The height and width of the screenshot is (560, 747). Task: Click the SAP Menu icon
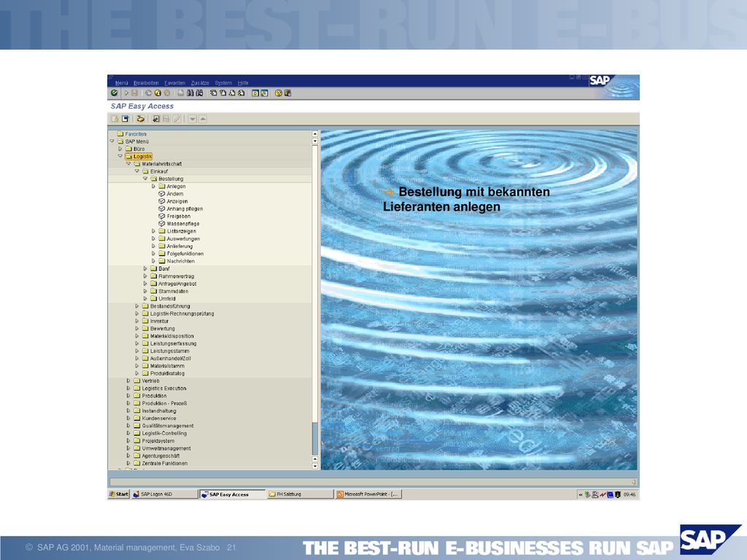[x=125, y=119]
